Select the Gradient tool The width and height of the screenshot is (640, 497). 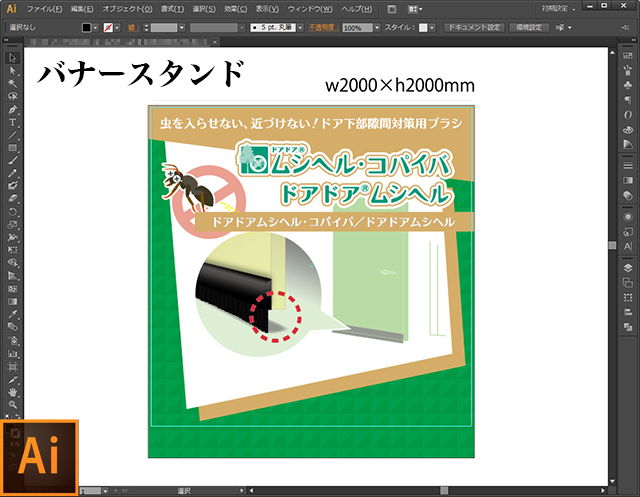[13, 301]
